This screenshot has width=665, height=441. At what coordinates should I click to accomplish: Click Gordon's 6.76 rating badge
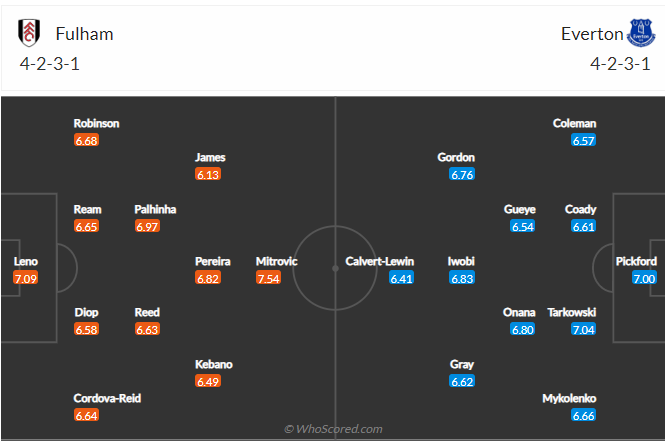coord(462,174)
